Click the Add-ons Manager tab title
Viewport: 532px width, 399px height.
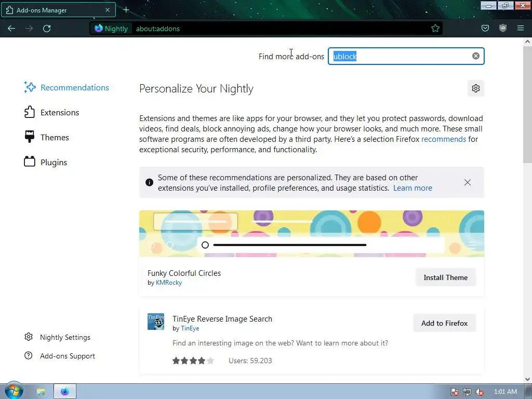42,10
